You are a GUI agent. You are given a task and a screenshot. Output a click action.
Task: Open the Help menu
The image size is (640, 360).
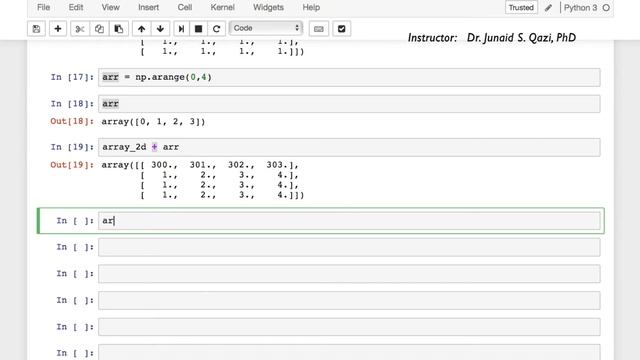click(x=311, y=7)
